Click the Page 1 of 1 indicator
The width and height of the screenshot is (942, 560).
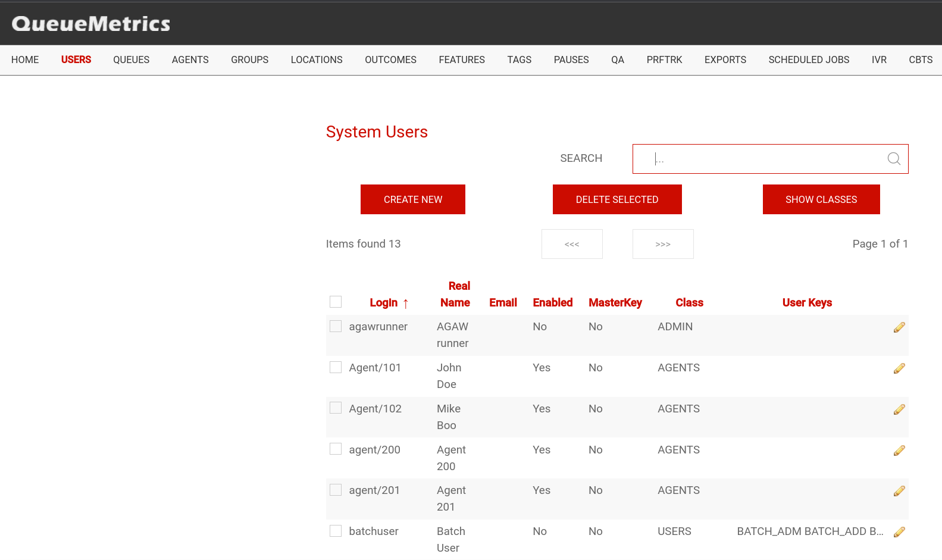[880, 244]
